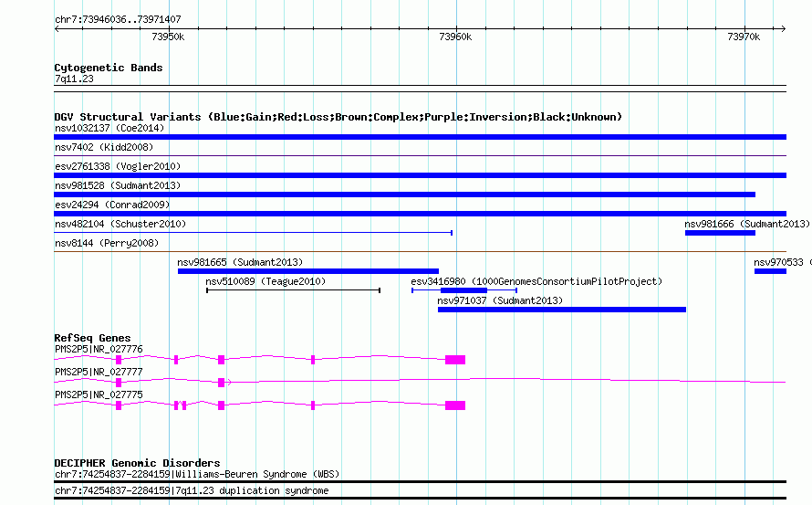The width and height of the screenshot is (812, 505).
Task: Click the chr7:73946036..73971407 coordinate label
Action: 118,19
